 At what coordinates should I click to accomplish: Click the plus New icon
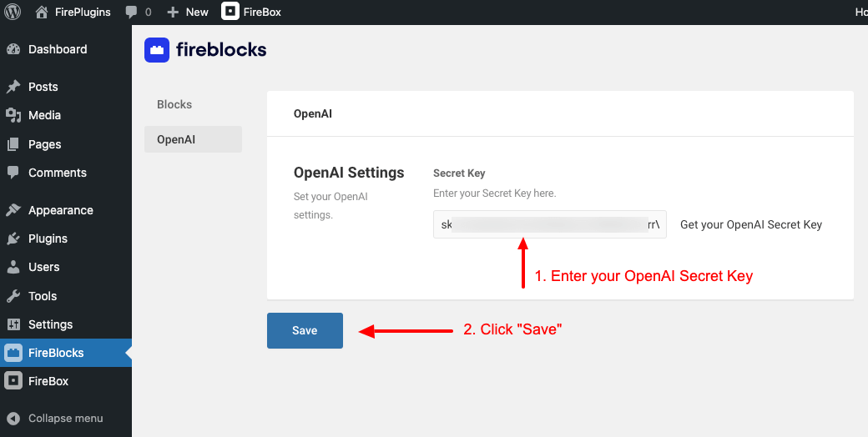click(x=173, y=12)
